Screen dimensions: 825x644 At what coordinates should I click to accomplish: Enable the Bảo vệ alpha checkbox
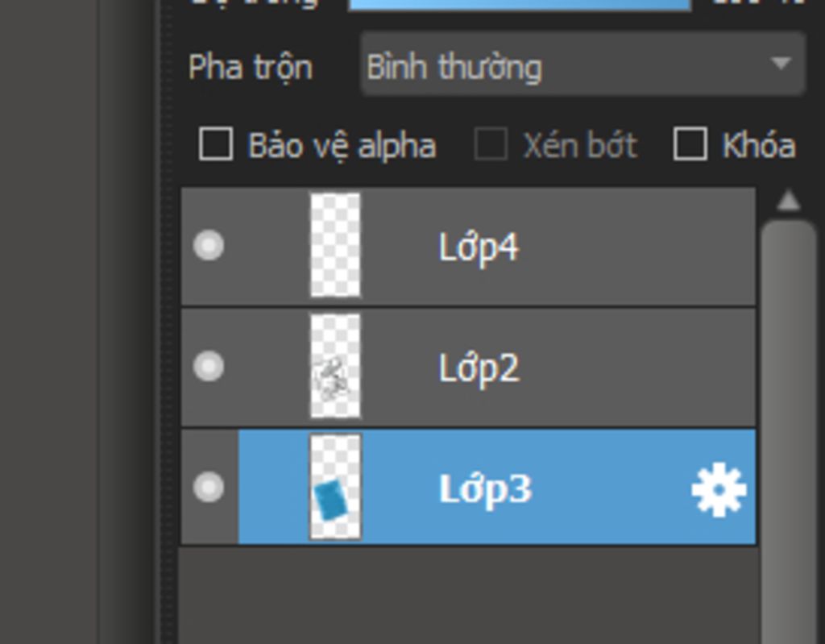(216, 143)
